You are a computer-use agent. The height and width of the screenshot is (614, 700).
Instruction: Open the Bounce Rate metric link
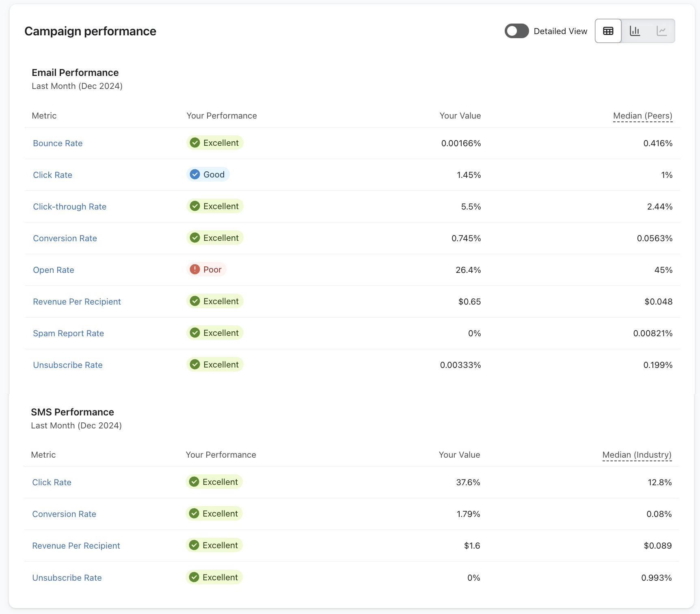pos(58,143)
